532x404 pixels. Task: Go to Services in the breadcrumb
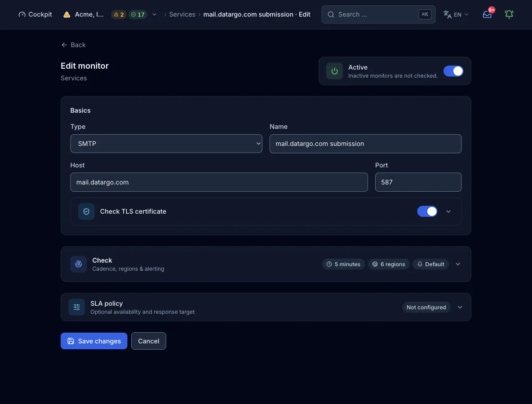click(182, 14)
